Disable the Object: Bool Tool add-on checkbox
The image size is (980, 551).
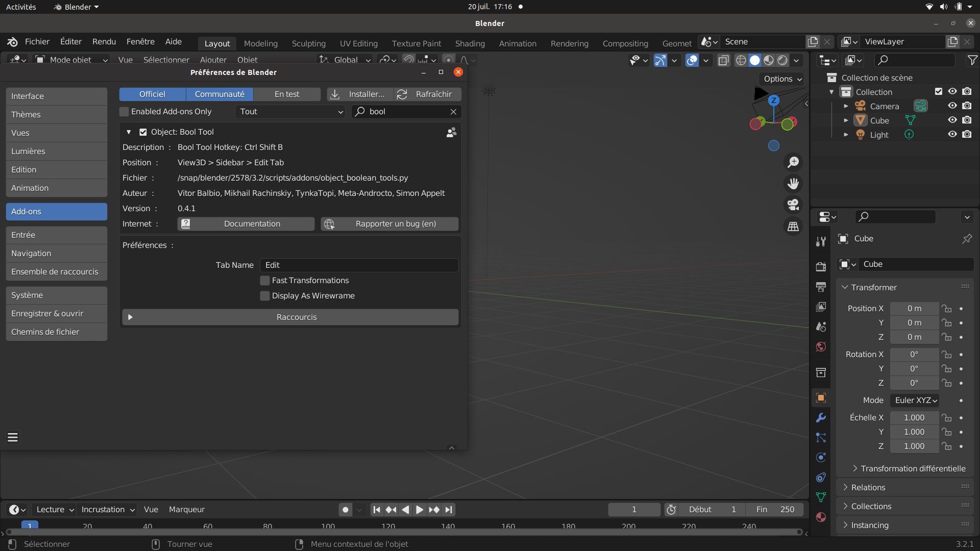pos(143,132)
